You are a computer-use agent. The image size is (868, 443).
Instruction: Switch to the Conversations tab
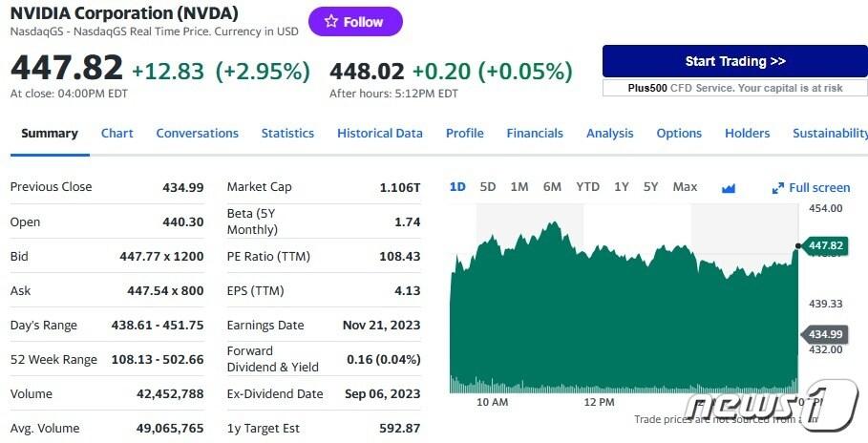click(x=197, y=134)
